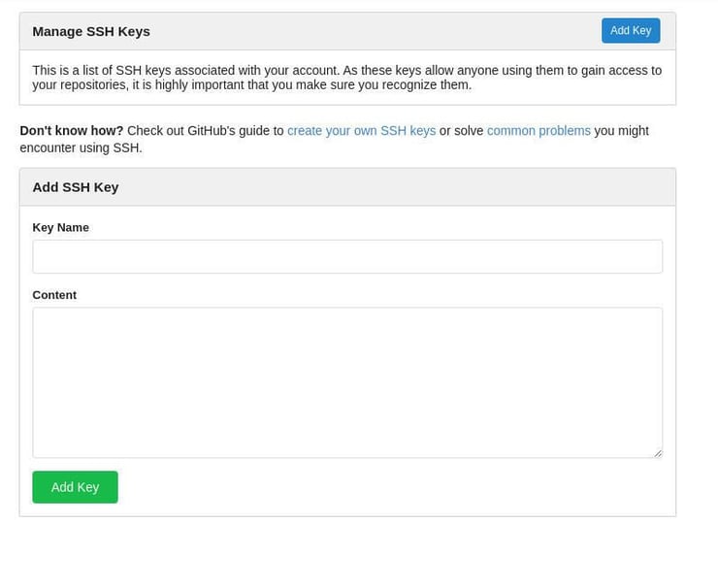Click the words you might after common problems

621,131
